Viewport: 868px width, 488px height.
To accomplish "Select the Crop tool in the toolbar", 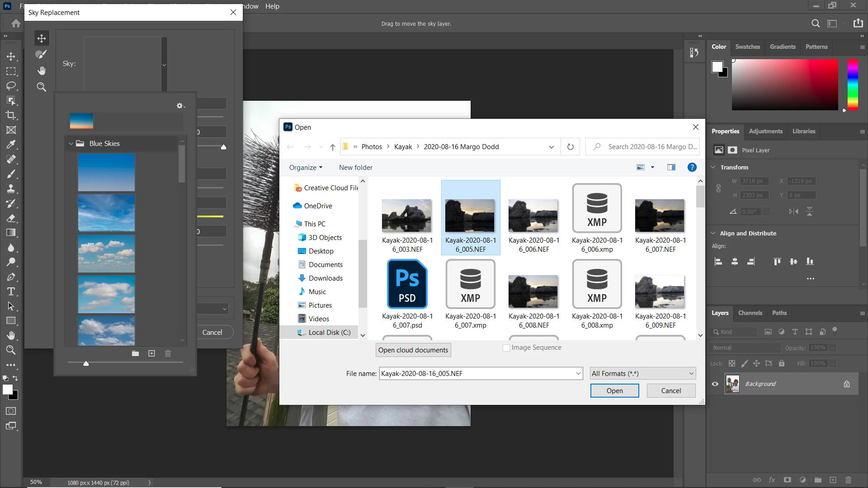I will point(11,115).
